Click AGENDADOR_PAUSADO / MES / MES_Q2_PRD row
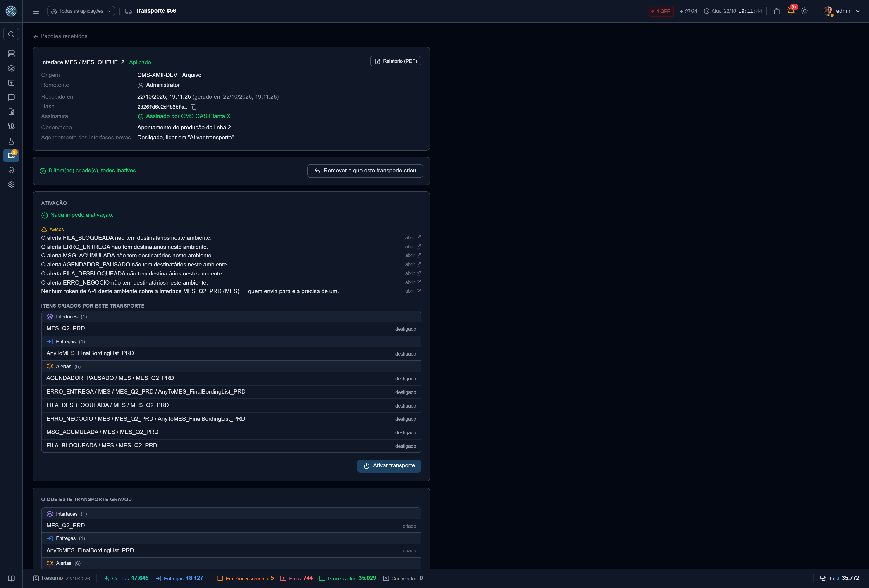 click(x=231, y=378)
